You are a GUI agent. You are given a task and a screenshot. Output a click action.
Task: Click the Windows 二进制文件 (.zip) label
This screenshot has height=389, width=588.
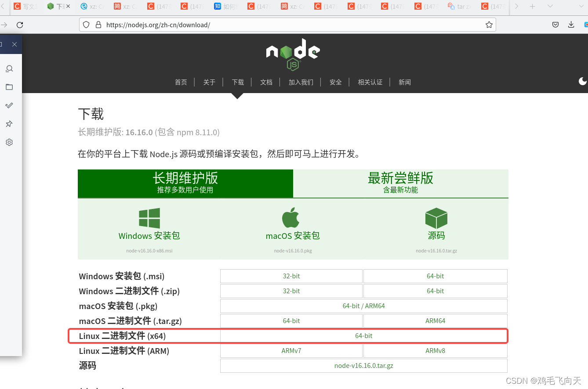[x=129, y=291]
